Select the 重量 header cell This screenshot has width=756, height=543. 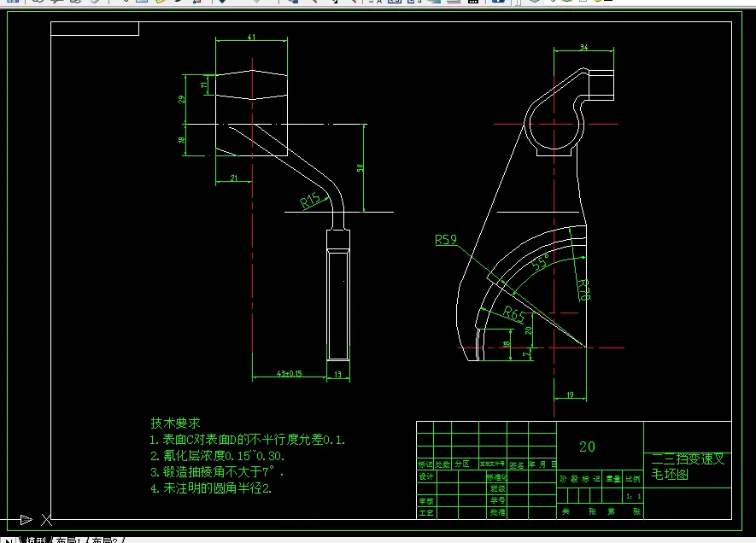point(612,478)
